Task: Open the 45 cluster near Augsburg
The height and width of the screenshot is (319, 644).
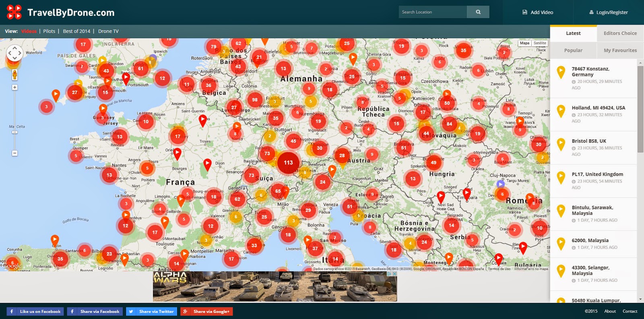Action: (293, 141)
